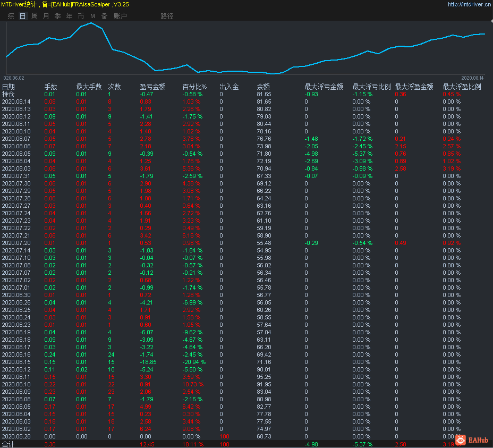Switch to the 年 yearly tab
The width and height of the screenshot is (493, 448).
tap(69, 16)
